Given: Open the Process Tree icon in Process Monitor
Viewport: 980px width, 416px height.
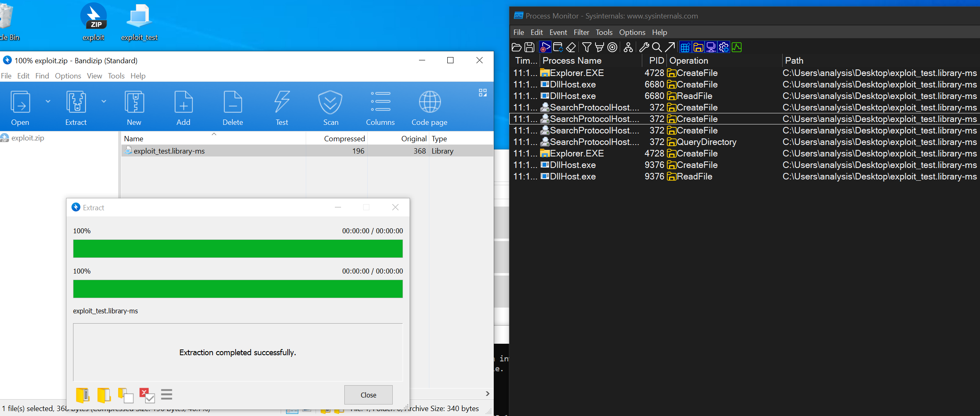Looking at the screenshot, I should click(x=628, y=48).
